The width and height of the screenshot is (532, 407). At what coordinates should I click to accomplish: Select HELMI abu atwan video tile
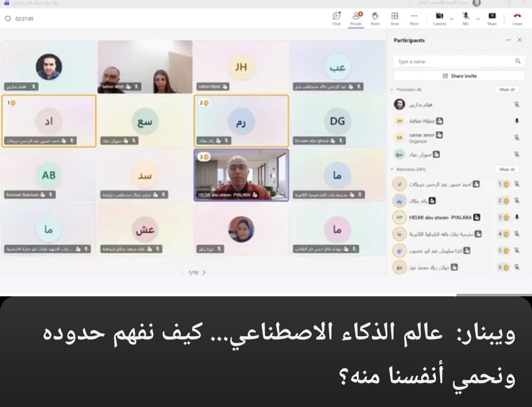click(241, 175)
